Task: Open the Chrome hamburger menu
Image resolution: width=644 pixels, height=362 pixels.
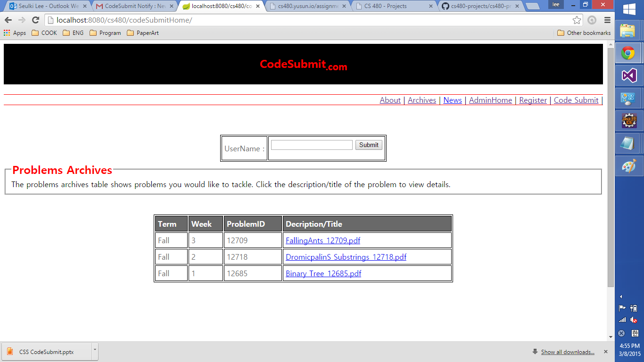Action: click(x=607, y=20)
